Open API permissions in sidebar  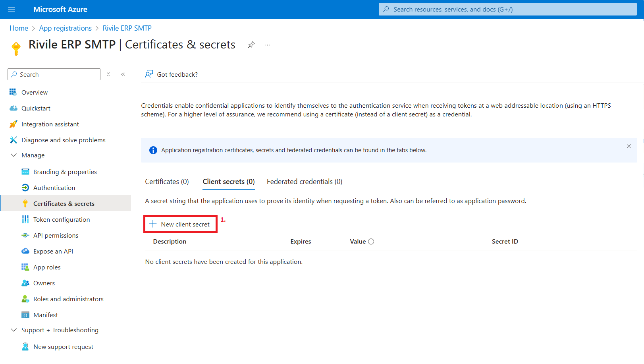(x=56, y=236)
